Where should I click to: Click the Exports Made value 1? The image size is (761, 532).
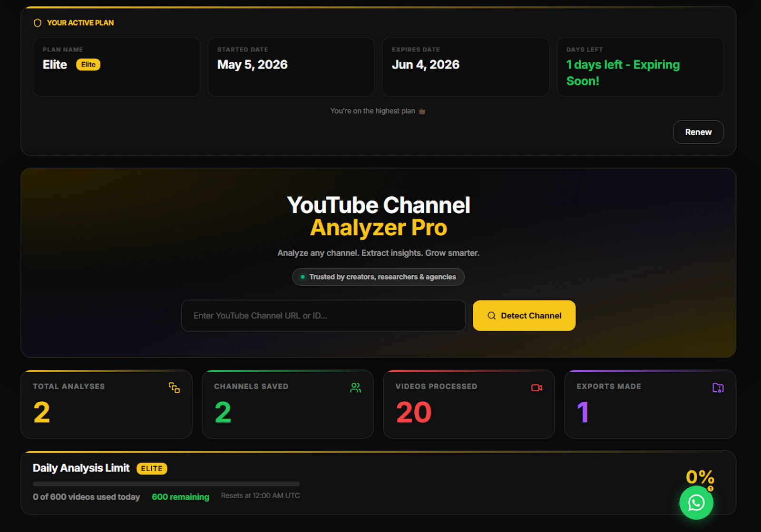[x=583, y=412]
